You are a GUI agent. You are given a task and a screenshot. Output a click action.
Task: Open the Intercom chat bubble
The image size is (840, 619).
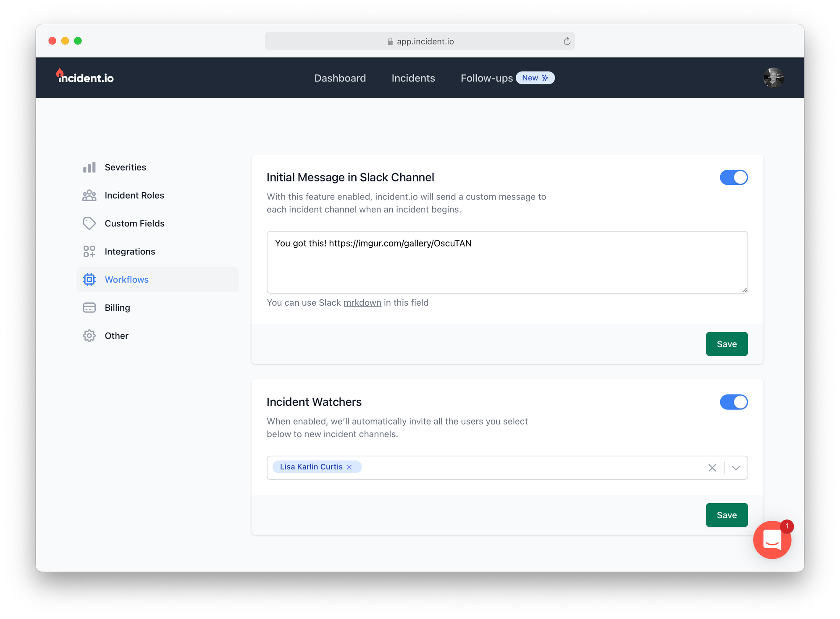[x=772, y=540]
